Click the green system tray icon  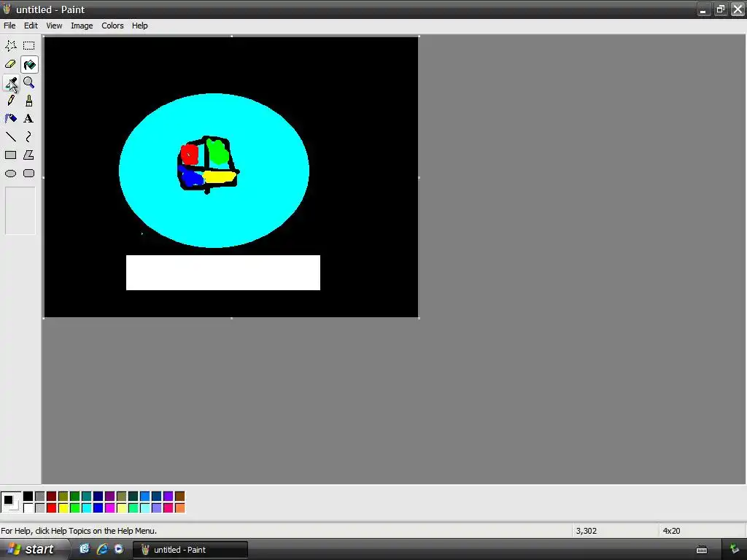tap(735, 550)
